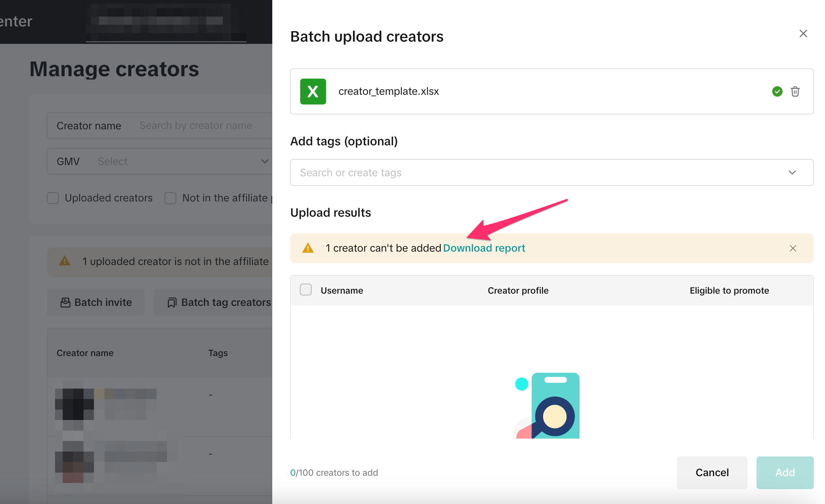Click the Batch tag creators bookmark icon
This screenshot has height=504, width=825.
click(172, 303)
